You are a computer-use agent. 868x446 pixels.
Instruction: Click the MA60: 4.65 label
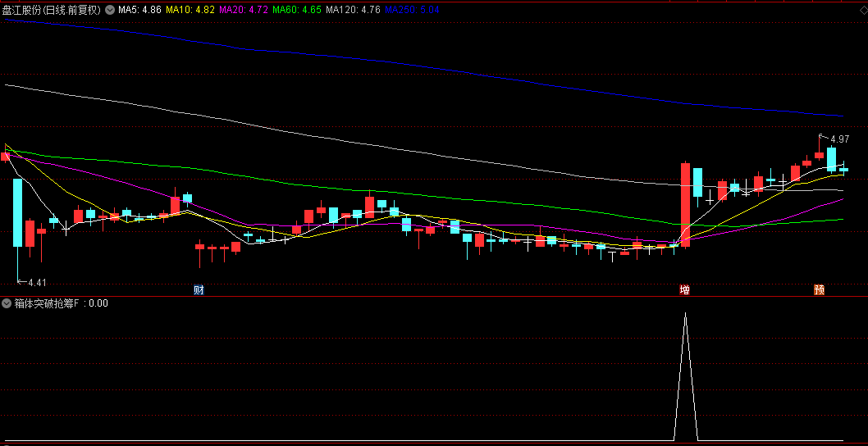coord(297,9)
